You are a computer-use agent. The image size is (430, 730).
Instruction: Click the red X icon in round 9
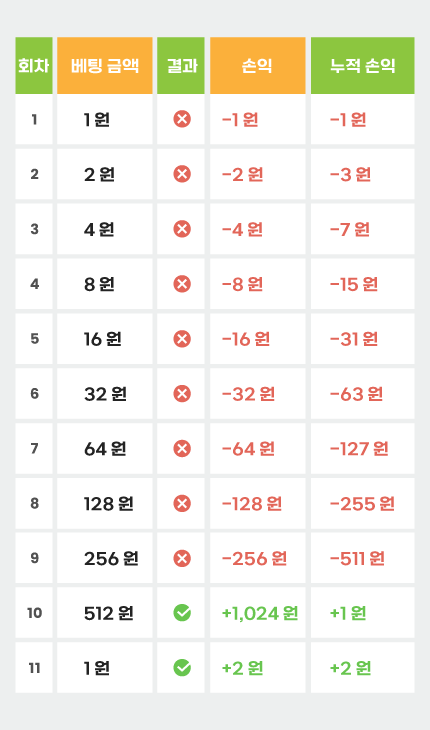pos(182,558)
